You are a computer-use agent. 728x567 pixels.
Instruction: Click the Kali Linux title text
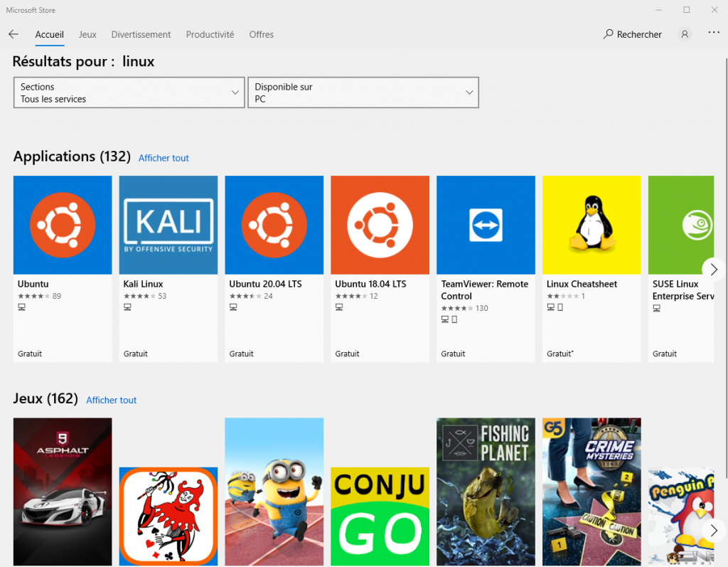(x=143, y=284)
